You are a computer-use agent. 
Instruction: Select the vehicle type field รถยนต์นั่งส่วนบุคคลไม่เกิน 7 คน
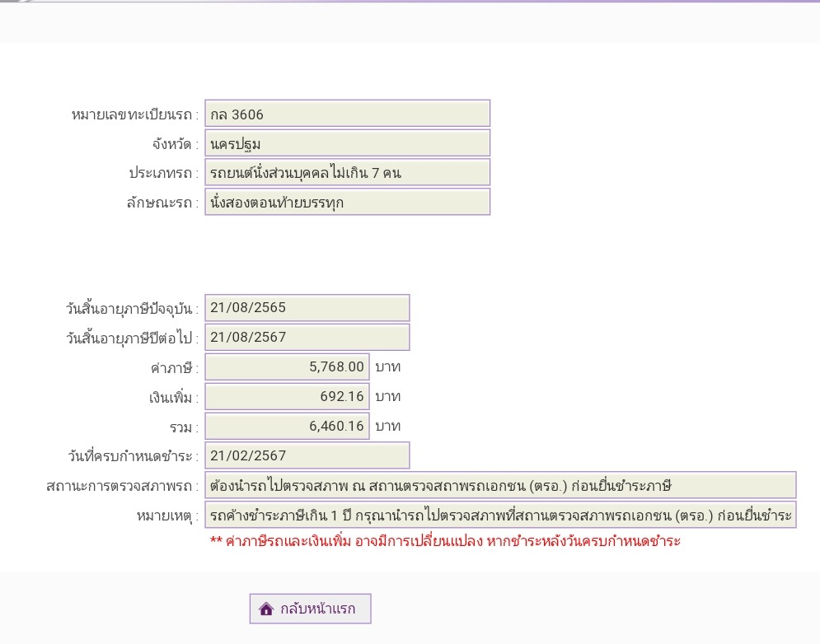click(347, 172)
